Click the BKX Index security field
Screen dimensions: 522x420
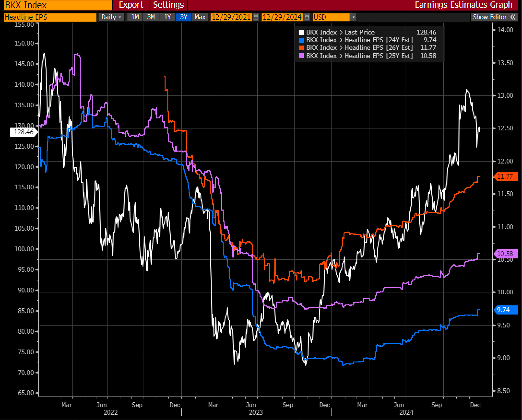pyautogui.click(x=58, y=5)
